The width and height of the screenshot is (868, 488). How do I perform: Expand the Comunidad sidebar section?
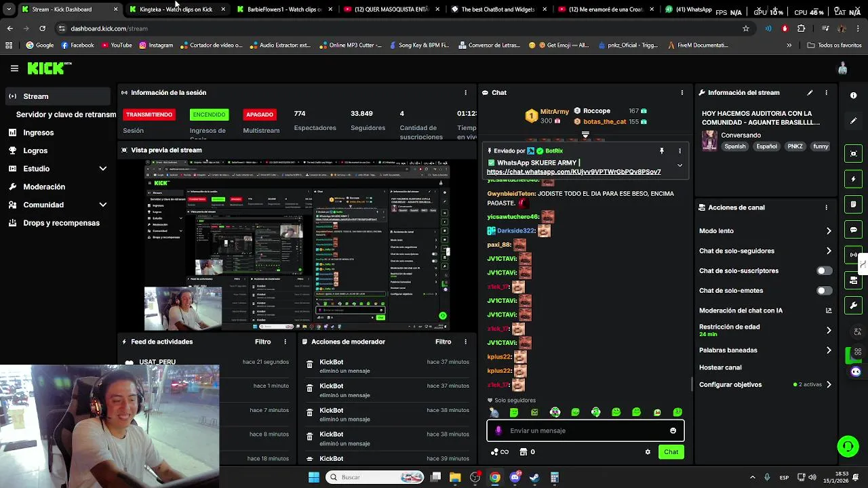tap(103, 205)
